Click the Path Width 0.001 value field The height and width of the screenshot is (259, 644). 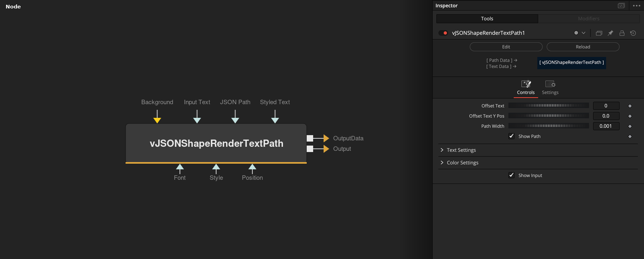coord(606,126)
